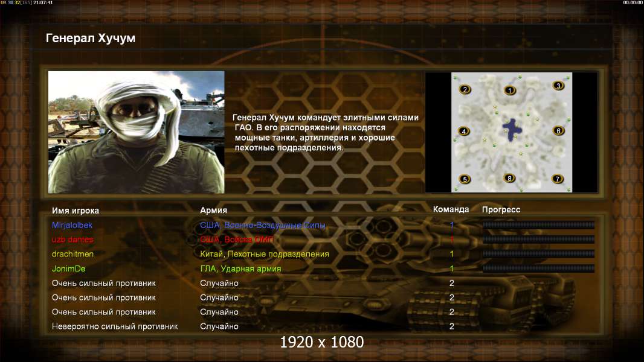The image size is (644, 362).
Task: Click 'Невероятно сильный противник' player name
Action: click(x=115, y=327)
